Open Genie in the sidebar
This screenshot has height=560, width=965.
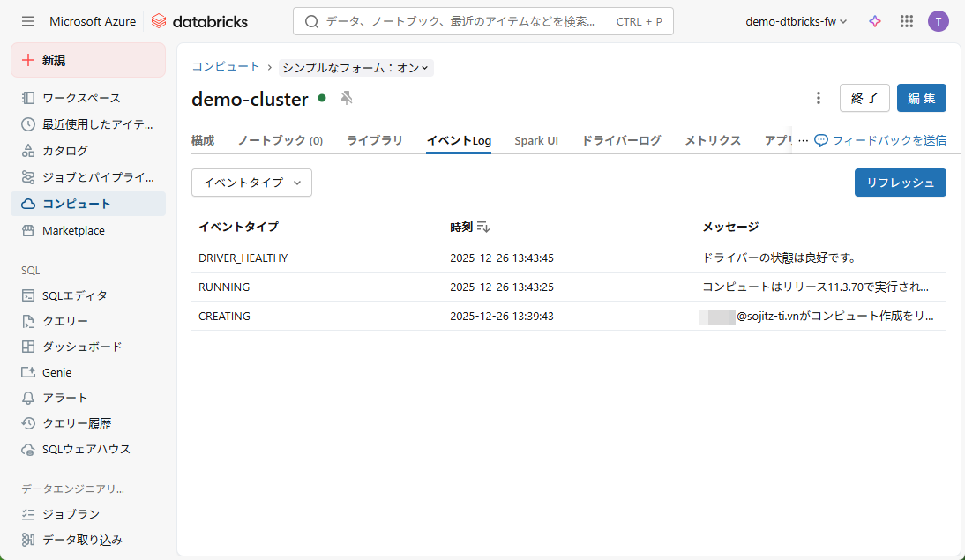click(x=57, y=372)
